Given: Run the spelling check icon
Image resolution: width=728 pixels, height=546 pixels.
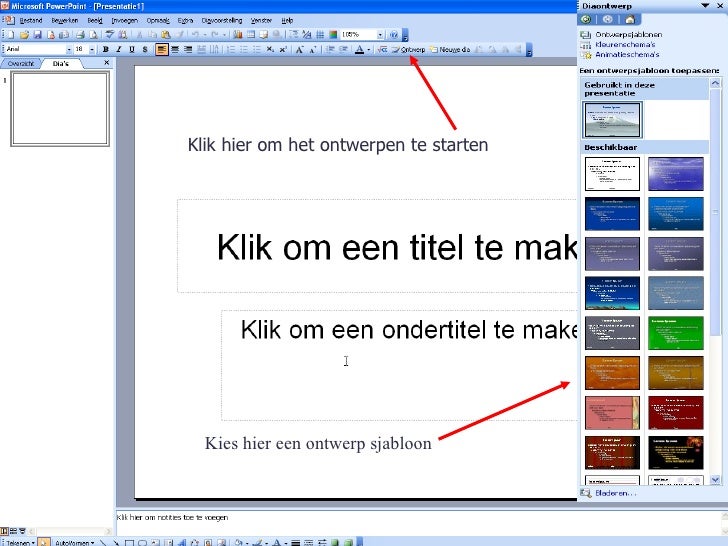Looking at the screenshot, I should pyautogui.click(x=110, y=34).
